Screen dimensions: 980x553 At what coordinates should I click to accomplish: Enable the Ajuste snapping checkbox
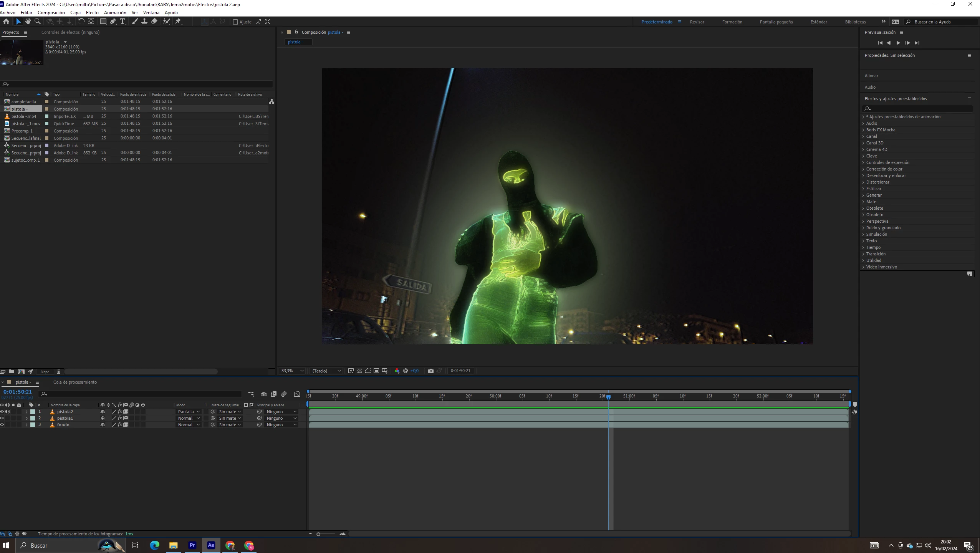tap(235, 22)
